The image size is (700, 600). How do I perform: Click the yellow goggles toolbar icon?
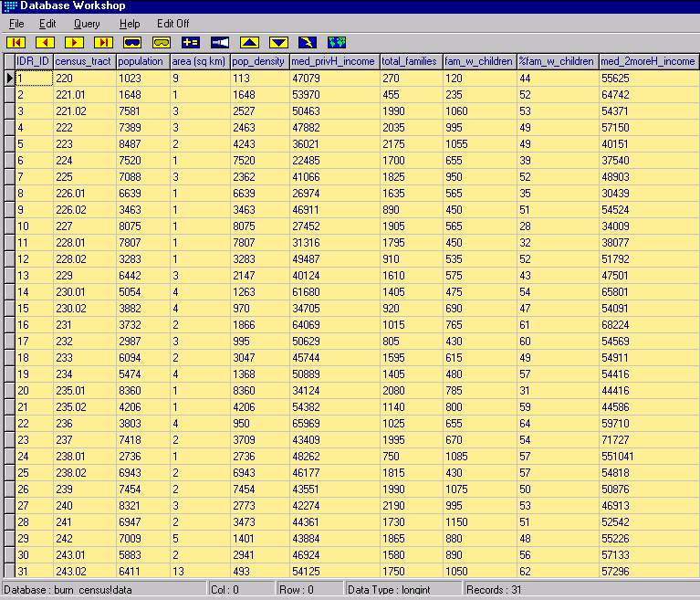(x=162, y=42)
